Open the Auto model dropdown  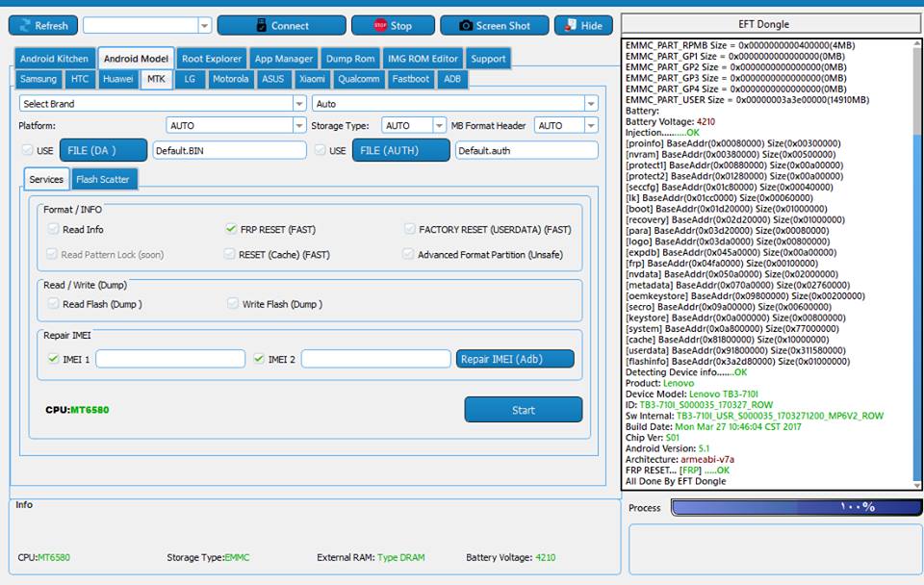pyautogui.click(x=590, y=104)
